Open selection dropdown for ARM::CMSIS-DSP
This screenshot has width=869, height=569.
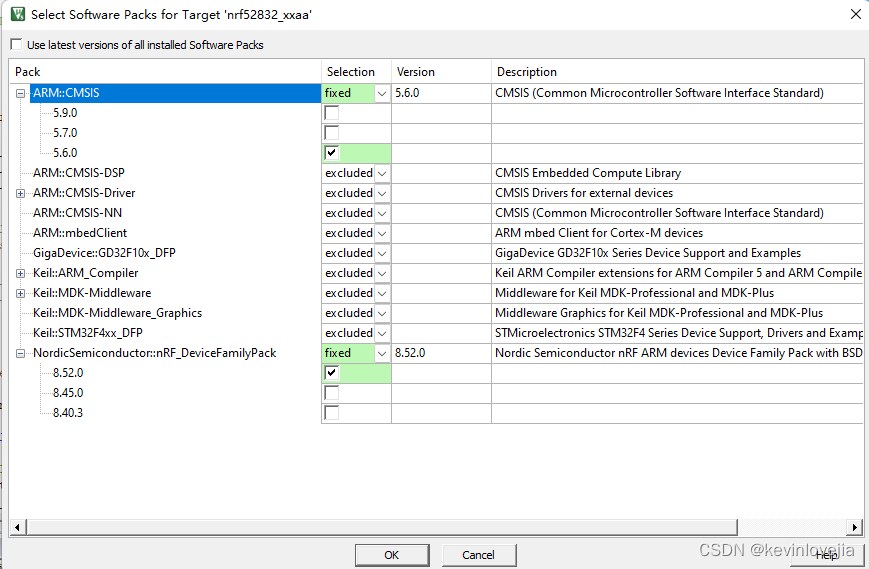point(382,173)
